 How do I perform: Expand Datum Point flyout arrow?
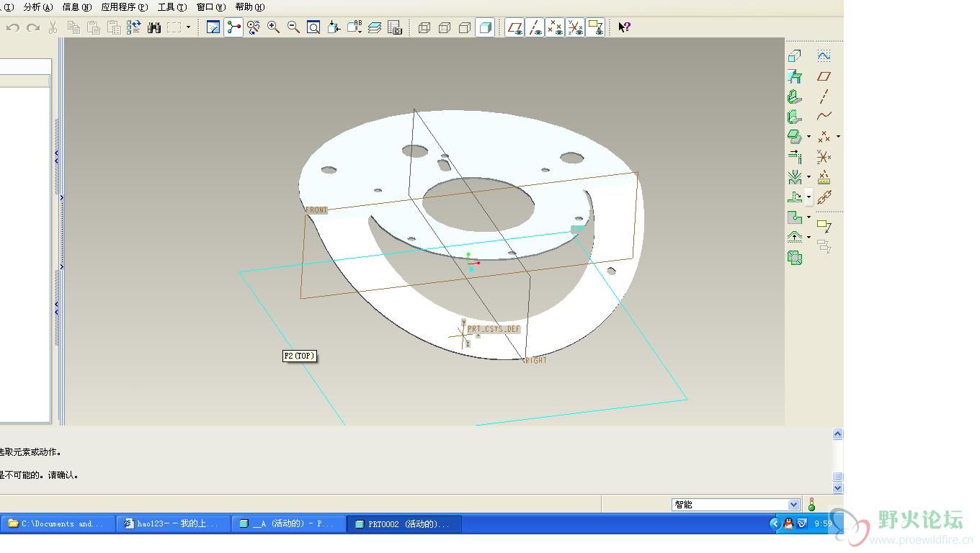pyautogui.click(x=838, y=136)
